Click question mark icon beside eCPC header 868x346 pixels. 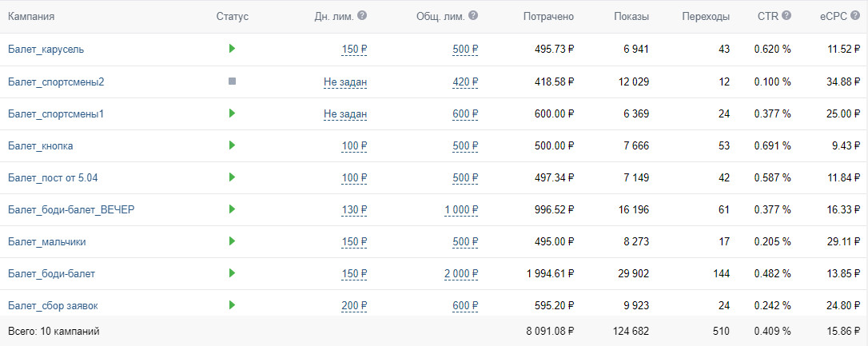click(856, 16)
